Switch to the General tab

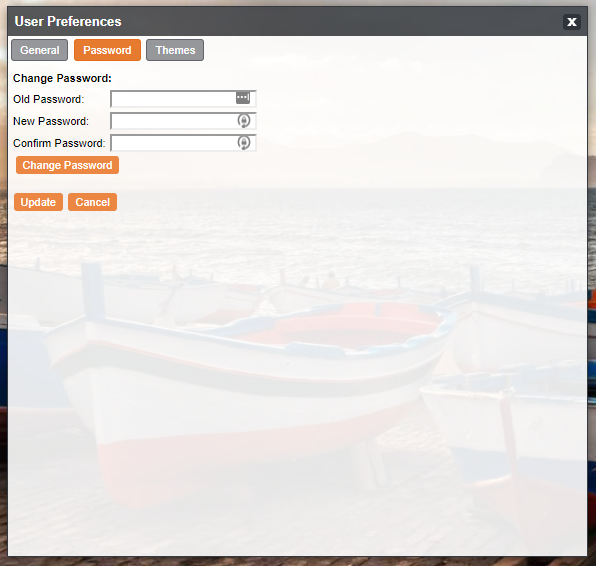point(40,50)
